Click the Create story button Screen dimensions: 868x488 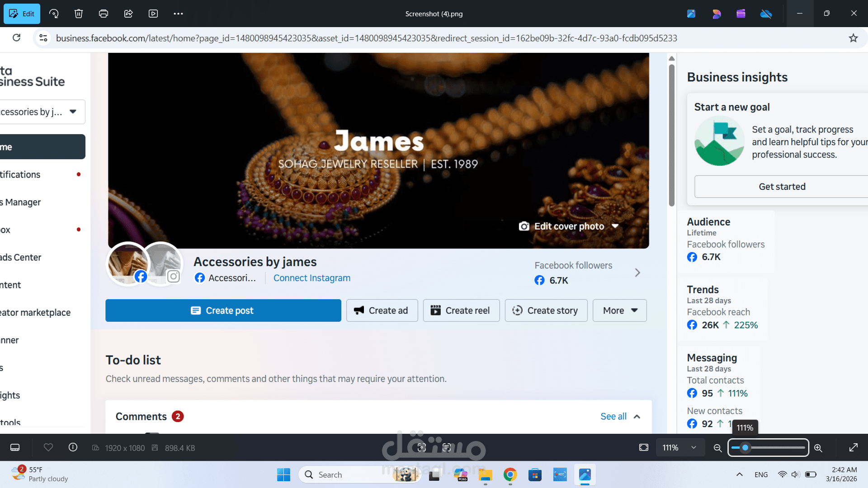(546, 310)
